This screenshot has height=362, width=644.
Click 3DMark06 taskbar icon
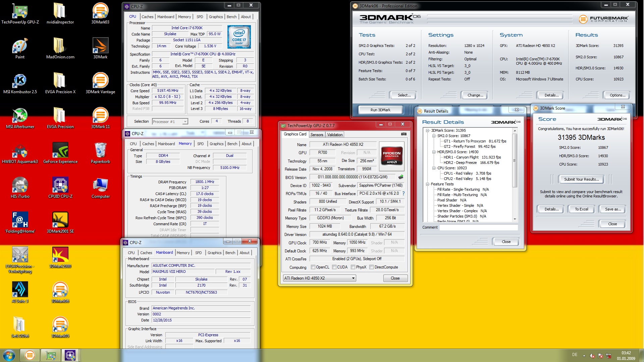(30, 355)
